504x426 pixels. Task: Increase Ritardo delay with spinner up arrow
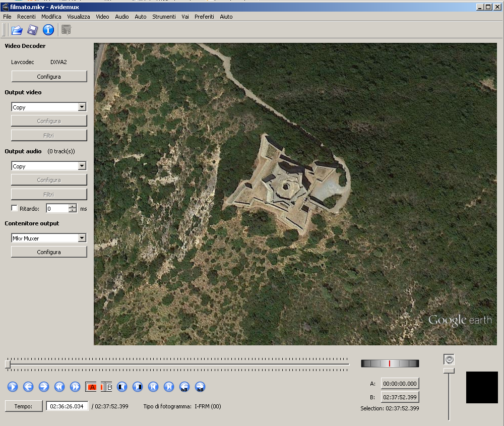(x=73, y=206)
